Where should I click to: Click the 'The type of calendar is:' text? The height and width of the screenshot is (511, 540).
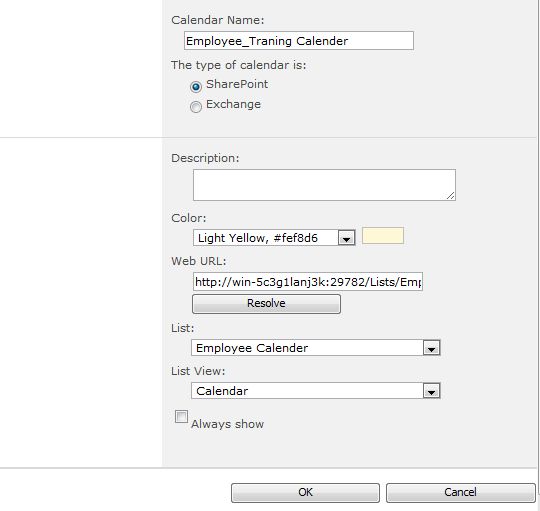point(238,65)
